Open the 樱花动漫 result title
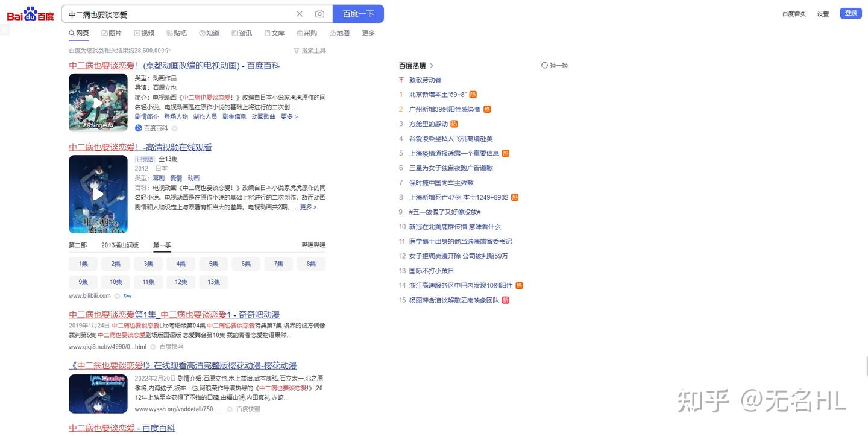This screenshot has height=436, width=868. (x=183, y=365)
